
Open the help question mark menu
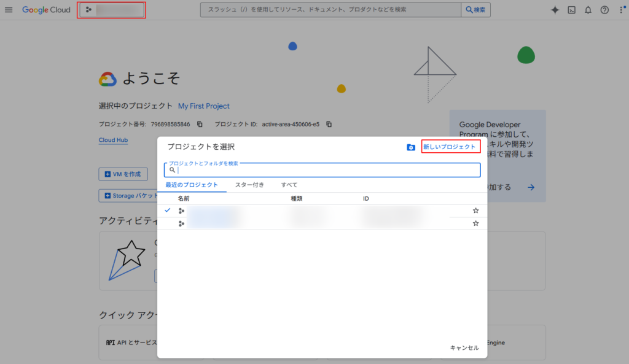604,10
